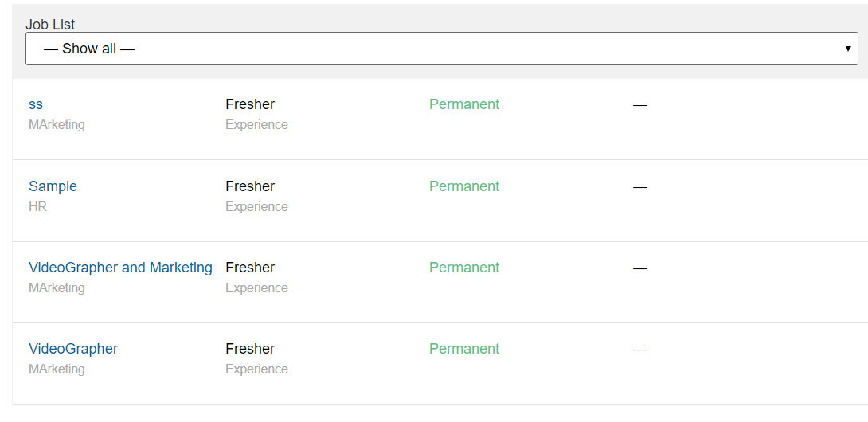Select the standalone 'VideoGrapher' job title
This screenshot has height=422, width=868.
(x=73, y=349)
